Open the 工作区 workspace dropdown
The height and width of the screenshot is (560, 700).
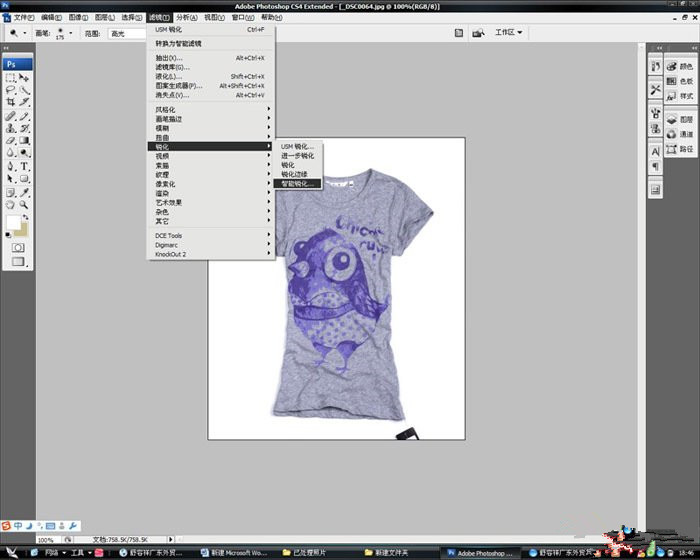(x=508, y=32)
